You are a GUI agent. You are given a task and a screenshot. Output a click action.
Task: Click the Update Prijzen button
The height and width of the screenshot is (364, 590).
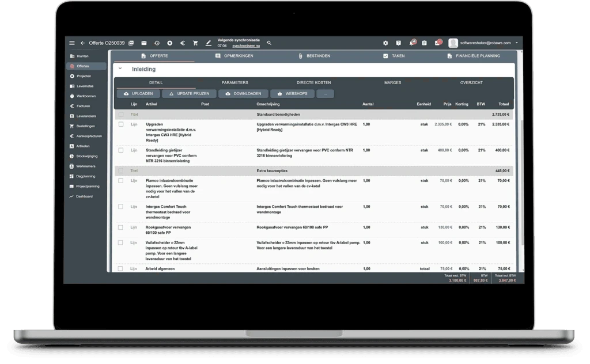pos(189,94)
